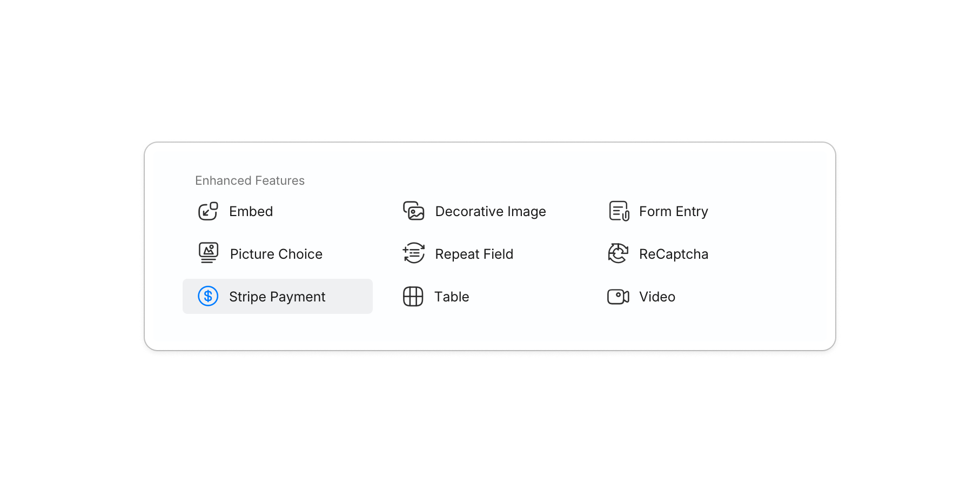Click the Video camera icon
This screenshot has width=980, height=497.
click(x=617, y=296)
